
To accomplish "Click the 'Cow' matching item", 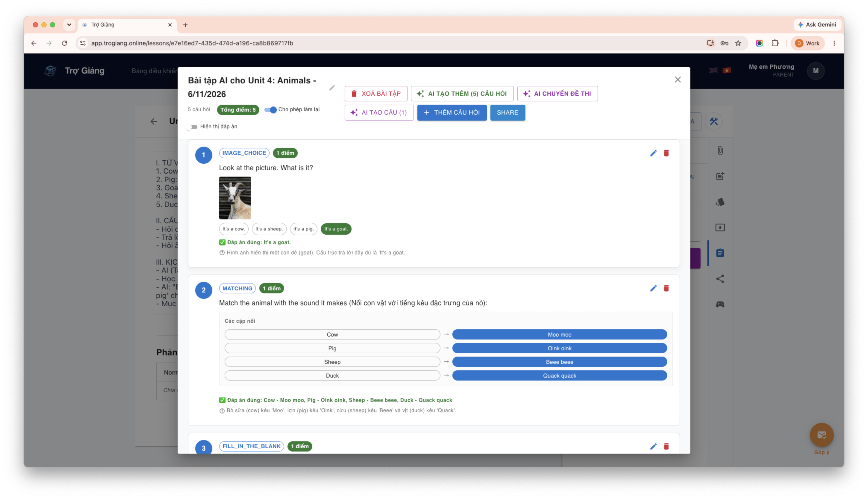I will [x=332, y=335].
